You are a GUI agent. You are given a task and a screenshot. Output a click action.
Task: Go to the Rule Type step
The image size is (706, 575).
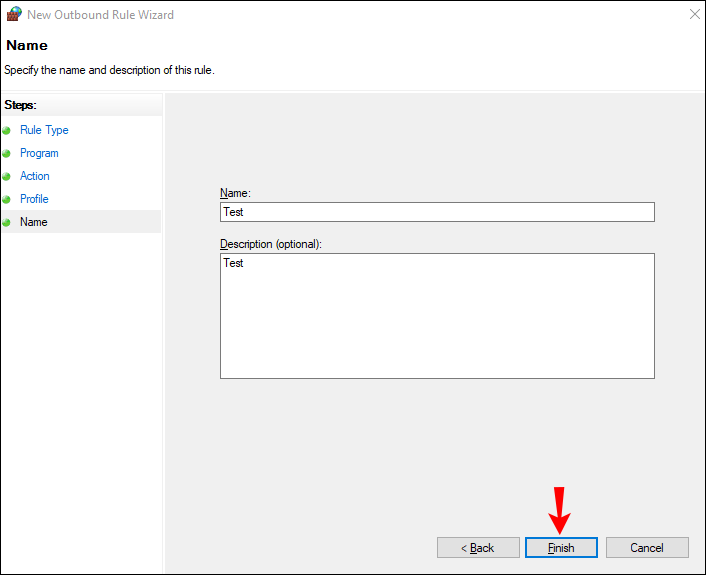44,130
